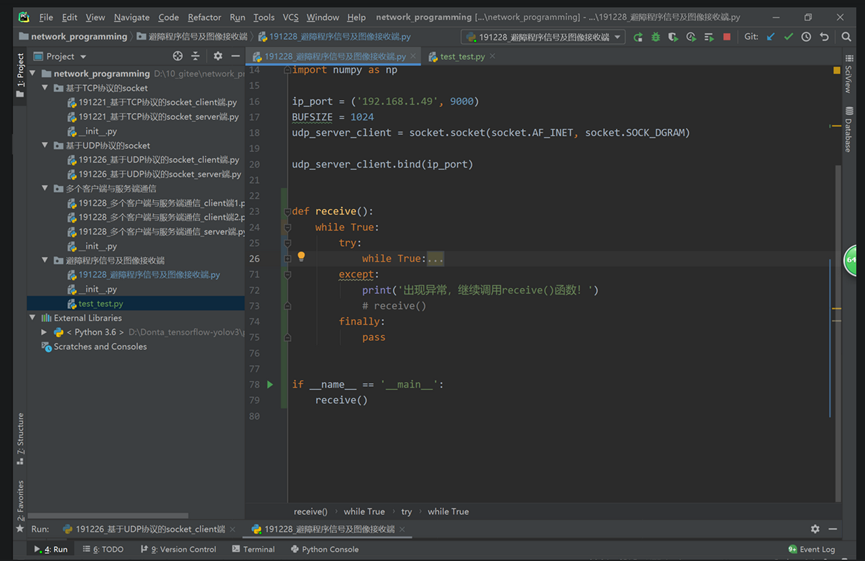Screen dimensions: 865x561
Task: Open Git history clock icon
Action: (x=806, y=37)
